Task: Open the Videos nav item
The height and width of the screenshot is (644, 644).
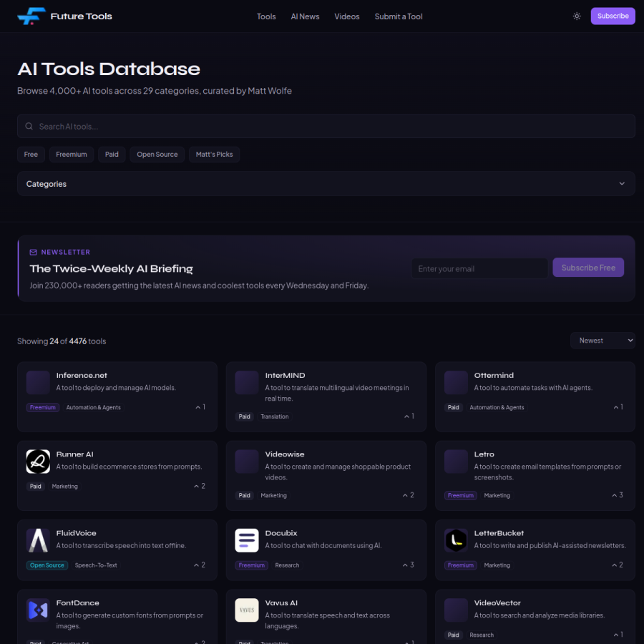Action: point(346,16)
